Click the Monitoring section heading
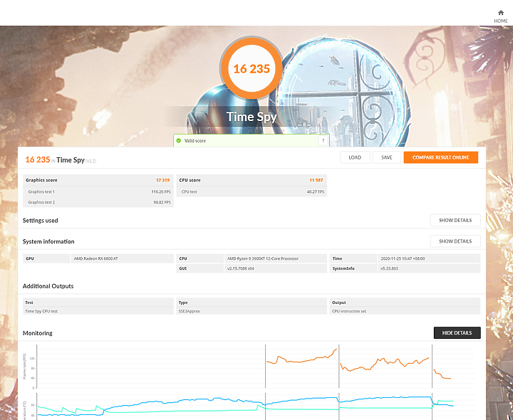This screenshot has height=420, width=513. coord(38,333)
